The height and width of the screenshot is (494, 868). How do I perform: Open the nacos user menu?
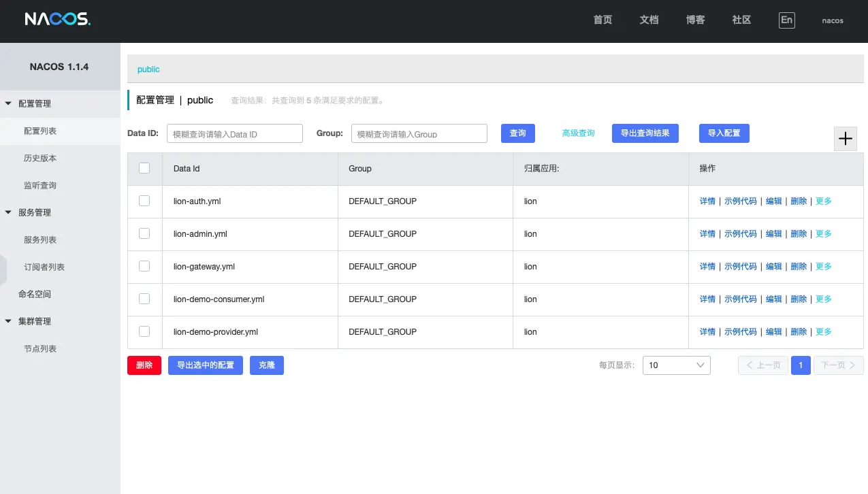pyautogui.click(x=833, y=20)
